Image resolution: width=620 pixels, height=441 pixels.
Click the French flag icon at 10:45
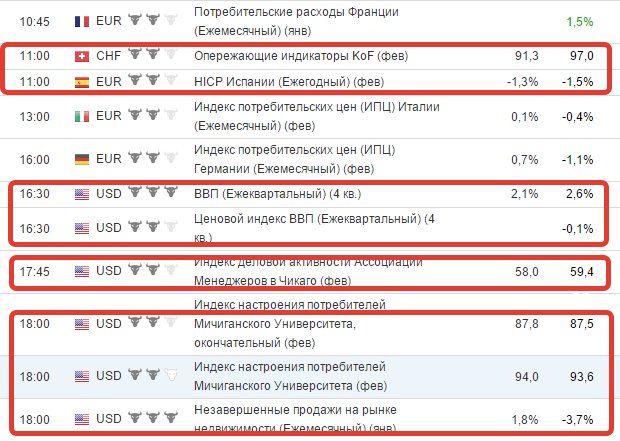tap(82, 21)
